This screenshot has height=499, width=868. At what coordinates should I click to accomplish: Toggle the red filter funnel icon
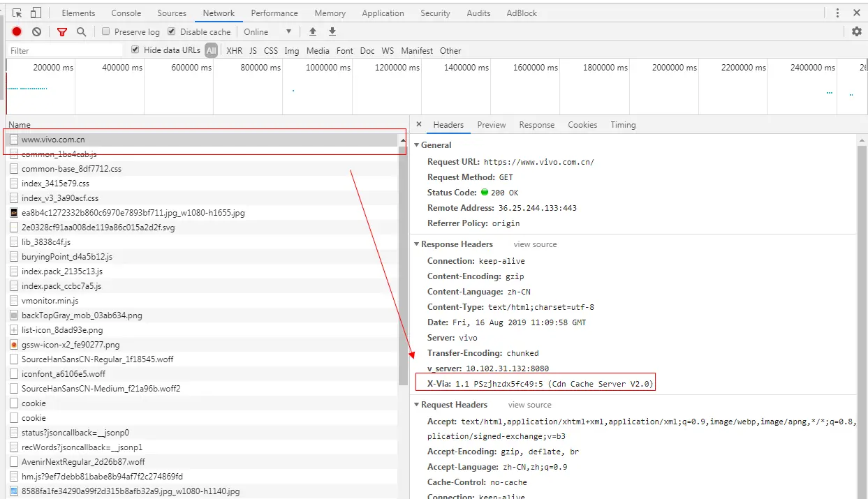62,31
